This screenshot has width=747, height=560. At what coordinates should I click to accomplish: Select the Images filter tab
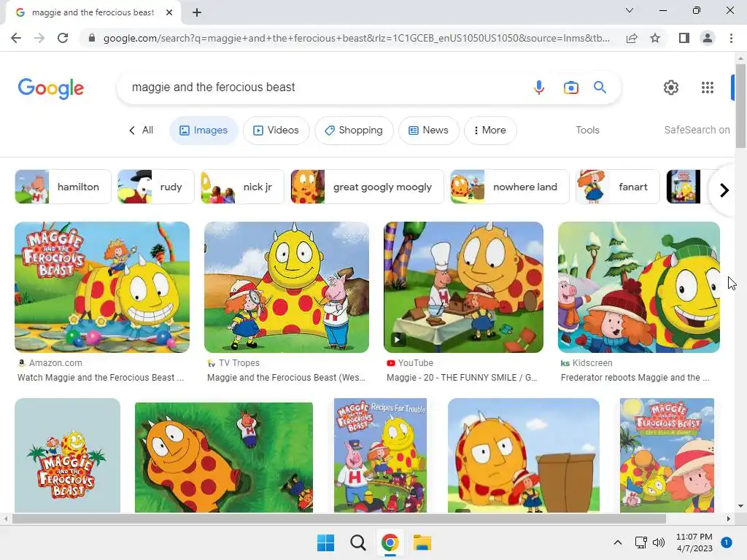(204, 130)
